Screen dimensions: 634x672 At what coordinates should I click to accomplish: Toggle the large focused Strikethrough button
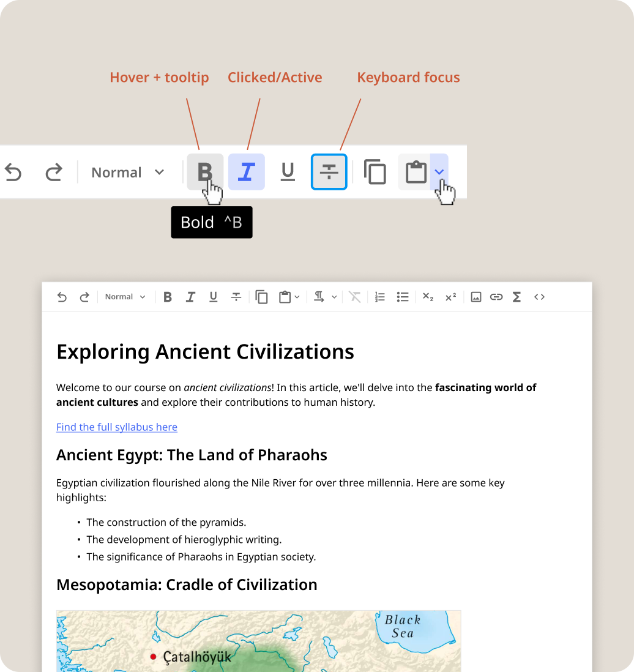(x=329, y=172)
